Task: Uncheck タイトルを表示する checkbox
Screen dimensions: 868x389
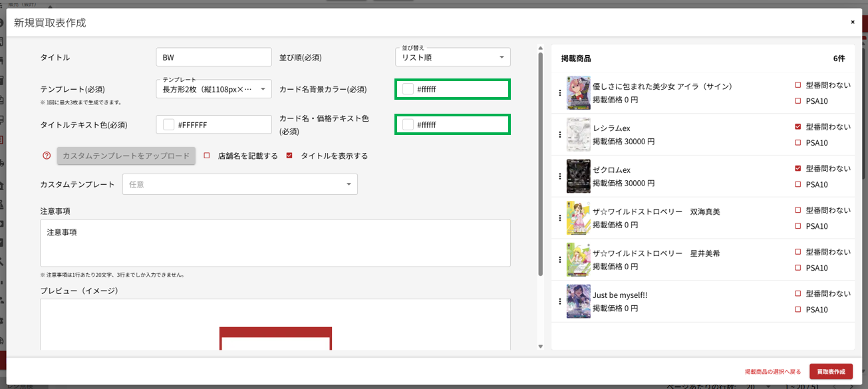Action: [x=289, y=156]
